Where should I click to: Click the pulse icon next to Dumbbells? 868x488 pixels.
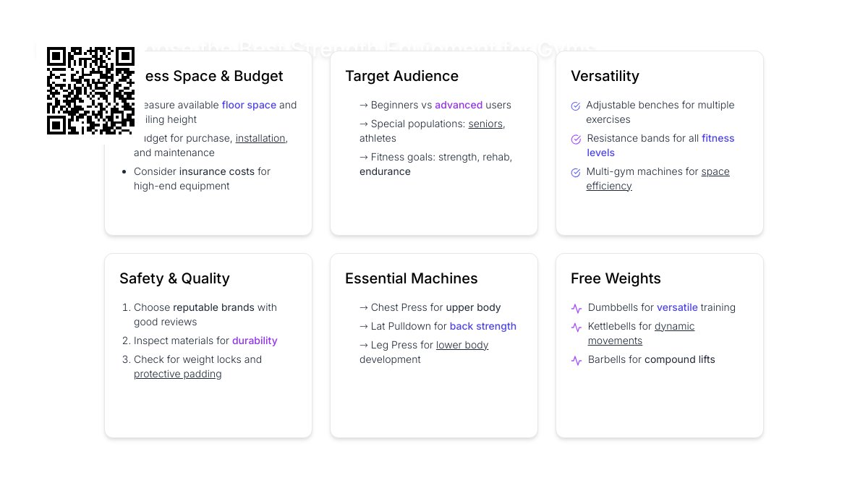(x=576, y=308)
